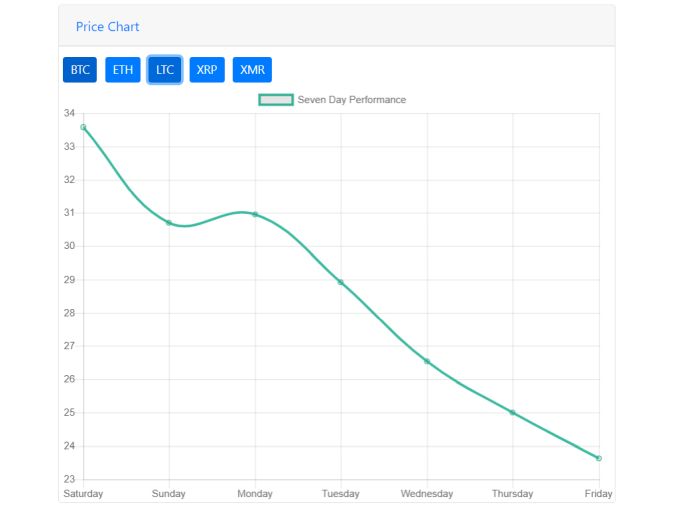Image resolution: width=680 pixels, height=511 pixels.
Task: Toggle Seven Day Performance legend swatch
Action: pos(276,100)
